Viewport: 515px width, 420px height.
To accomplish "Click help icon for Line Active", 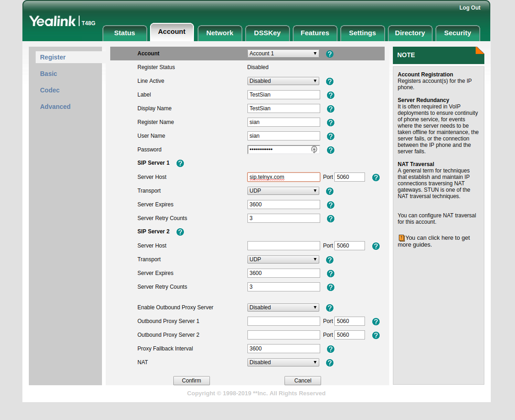I will [x=330, y=81].
